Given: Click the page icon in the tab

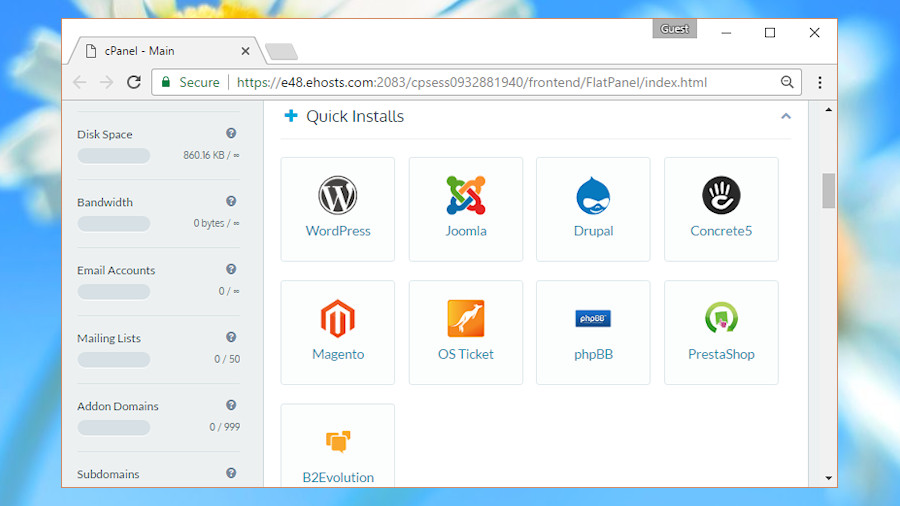Looking at the screenshot, I should [x=91, y=51].
